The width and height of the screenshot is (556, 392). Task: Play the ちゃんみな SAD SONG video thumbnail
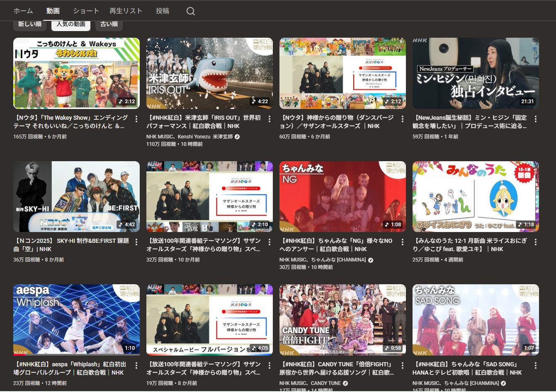pyautogui.click(x=476, y=319)
